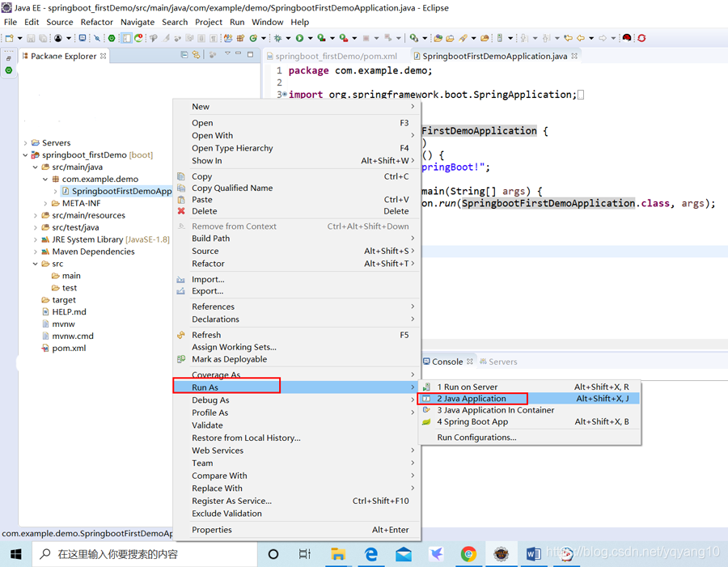728x567 pixels.
Task: Open the Run button dropdown arrow
Action: pos(310,38)
